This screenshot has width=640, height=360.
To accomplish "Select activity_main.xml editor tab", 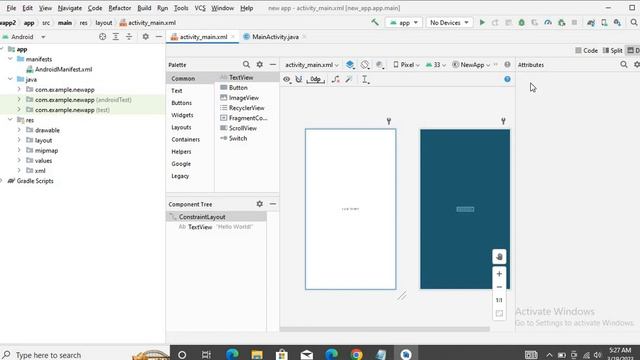I will coord(203,37).
